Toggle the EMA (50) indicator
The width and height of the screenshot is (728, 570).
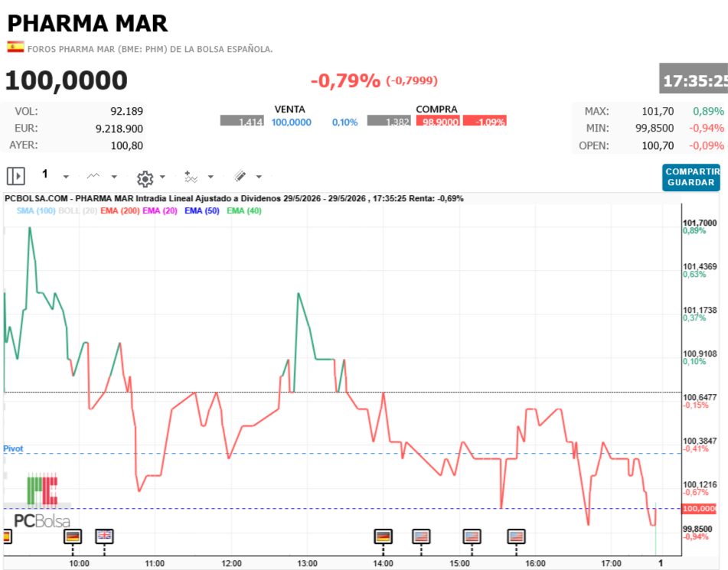click(x=202, y=210)
